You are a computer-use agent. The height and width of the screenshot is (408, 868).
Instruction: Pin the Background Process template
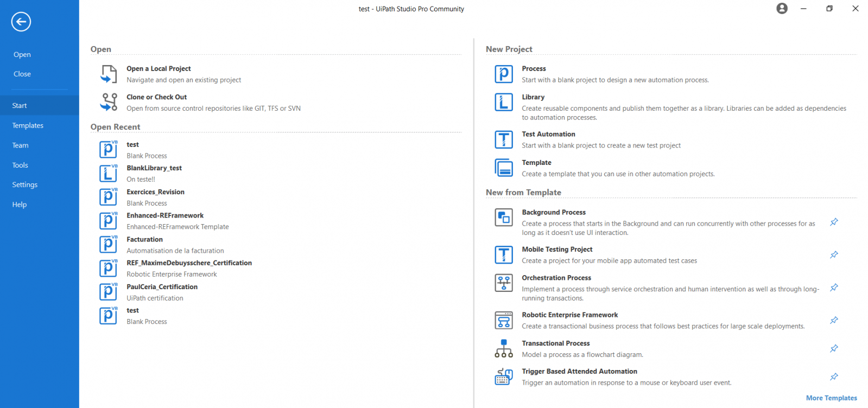[x=834, y=222]
